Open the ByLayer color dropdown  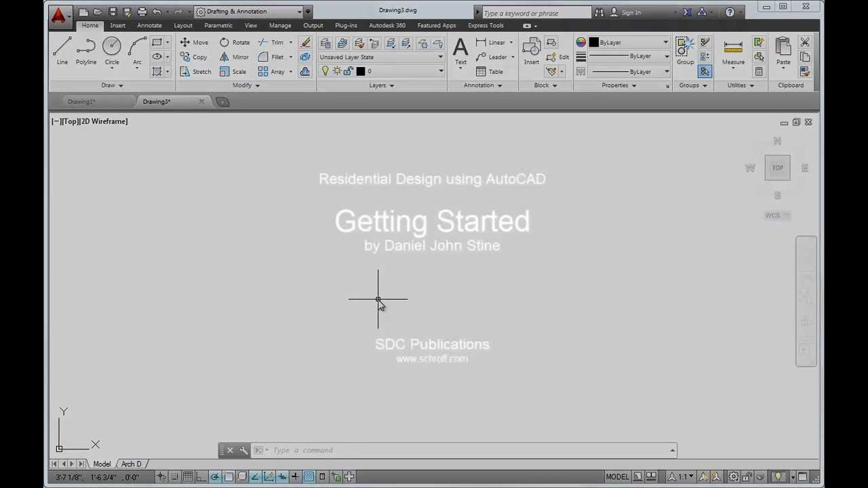(x=629, y=42)
